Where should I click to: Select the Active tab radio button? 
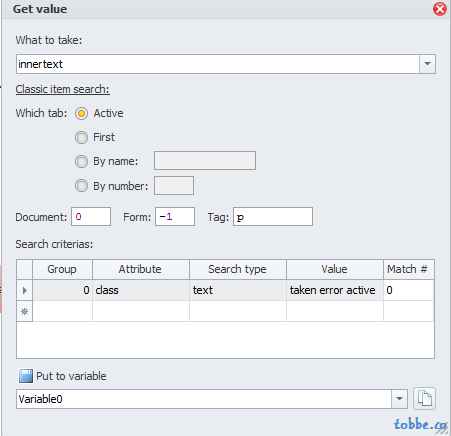point(81,114)
